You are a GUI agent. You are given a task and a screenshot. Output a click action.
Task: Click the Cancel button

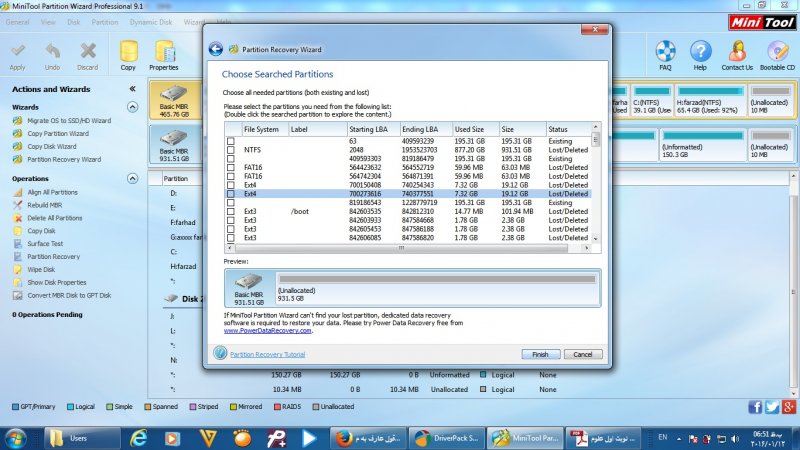583,354
